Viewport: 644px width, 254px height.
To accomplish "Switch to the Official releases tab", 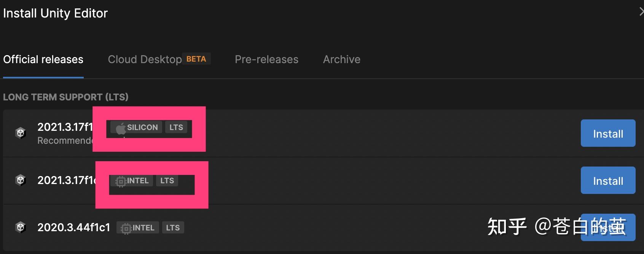I will [x=43, y=59].
